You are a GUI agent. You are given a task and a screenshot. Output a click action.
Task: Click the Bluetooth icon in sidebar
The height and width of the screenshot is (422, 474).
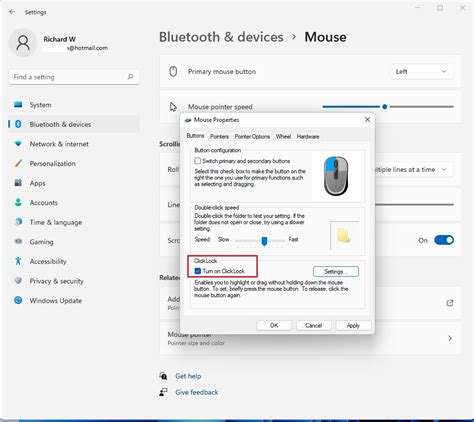tap(18, 124)
